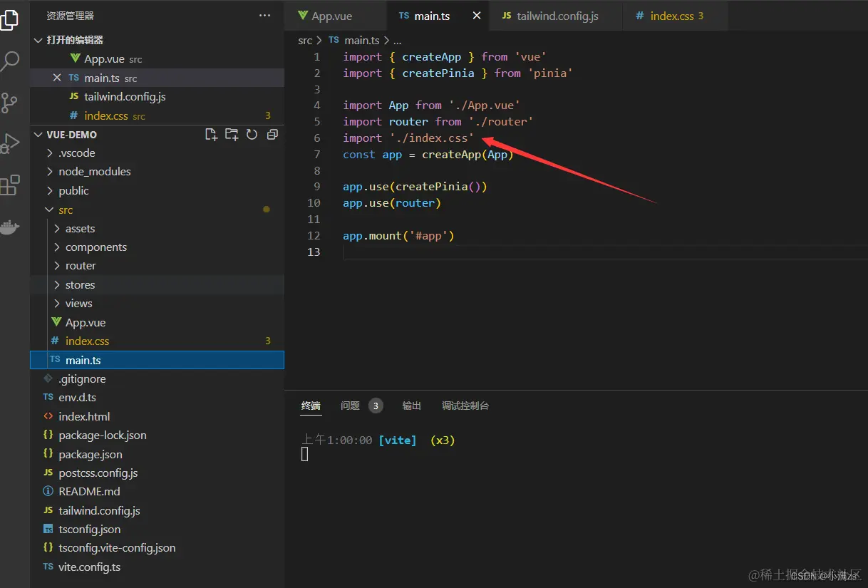Expand the views folder
The width and height of the screenshot is (868, 588).
[157, 303]
